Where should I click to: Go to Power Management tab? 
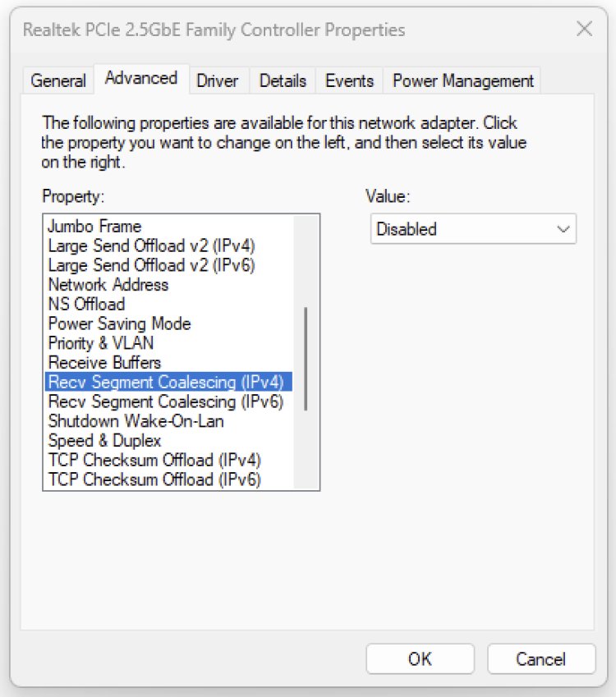click(462, 80)
